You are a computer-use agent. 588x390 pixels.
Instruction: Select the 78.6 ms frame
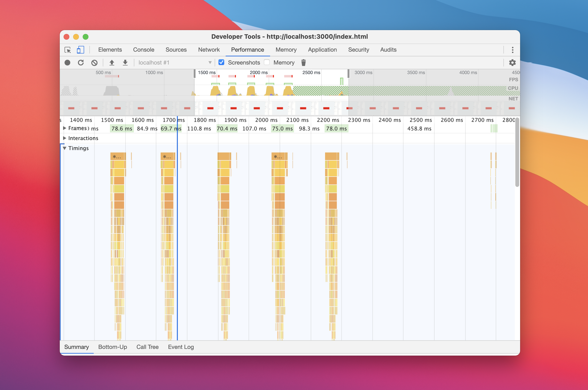point(122,129)
